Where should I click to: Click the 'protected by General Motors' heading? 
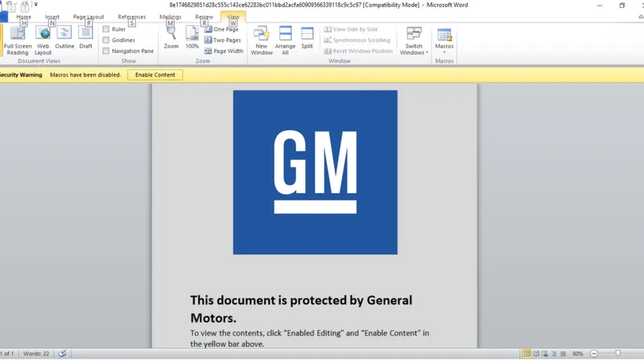301,309
